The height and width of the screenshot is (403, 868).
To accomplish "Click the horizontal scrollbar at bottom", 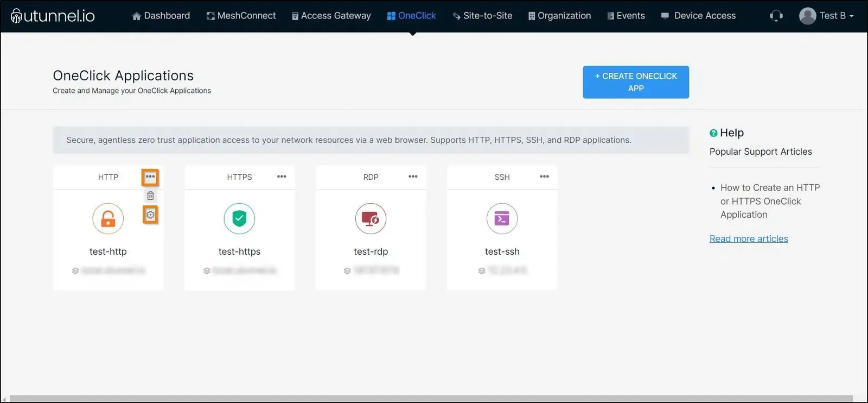I will tap(431, 399).
